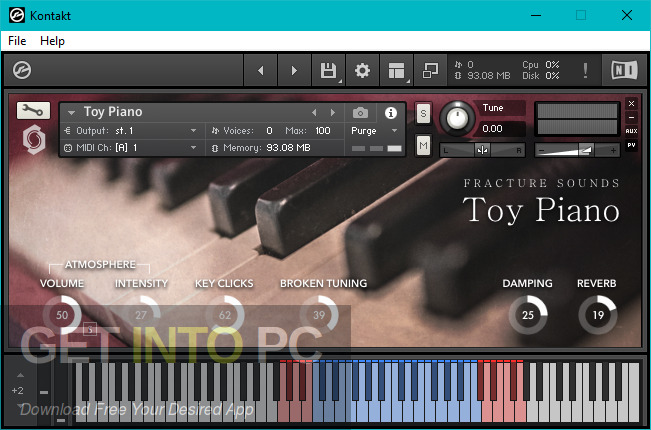Click the Voices count readout
Screen dimensions: 651x430
[x=242, y=131]
